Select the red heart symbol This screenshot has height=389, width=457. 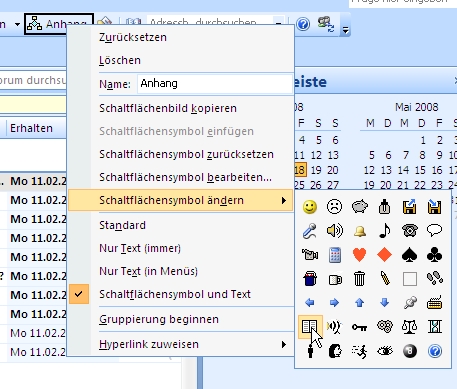pos(359,255)
